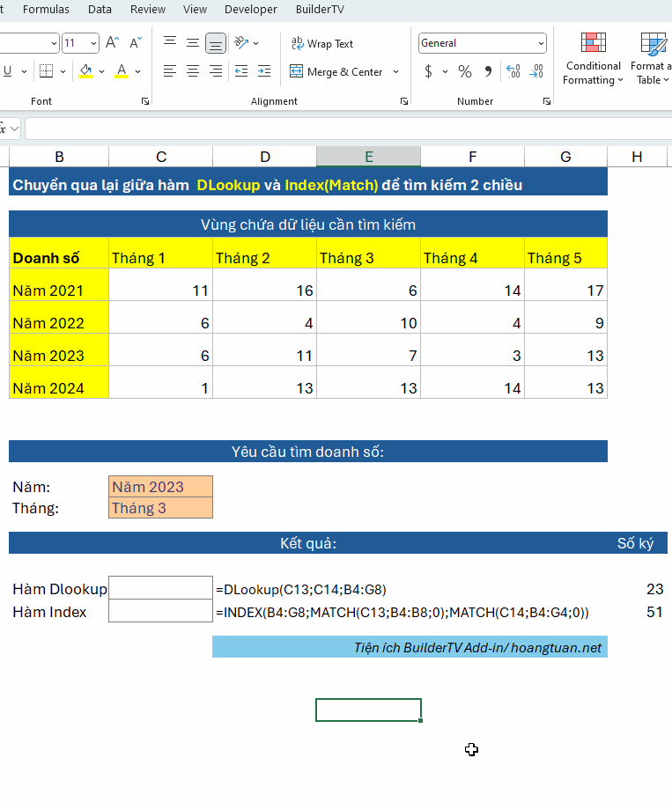This screenshot has height=802, width=672.
Task: Open the Data tab
Action: pos(100,9)
